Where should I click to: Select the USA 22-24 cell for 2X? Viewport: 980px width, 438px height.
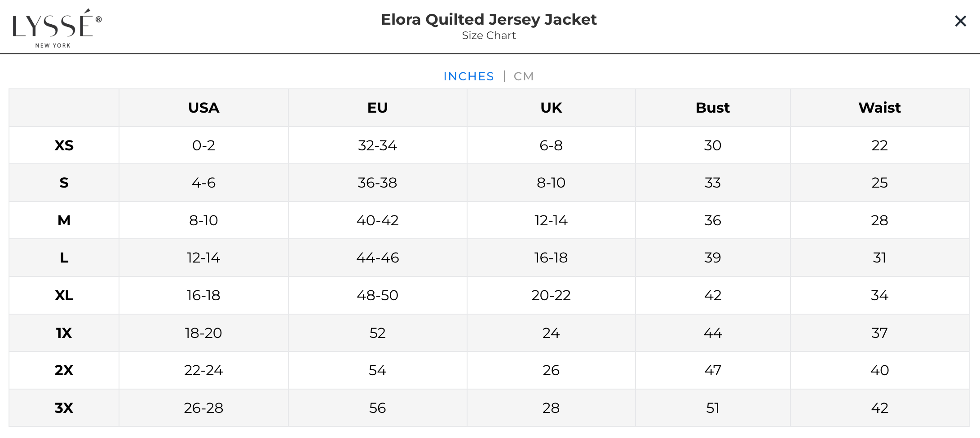click(203, 370)
